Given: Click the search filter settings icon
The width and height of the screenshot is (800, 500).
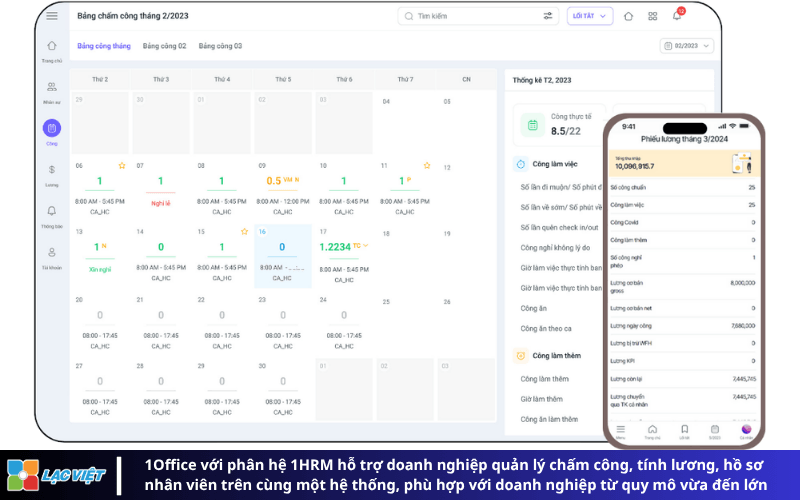Looking at the screenshot, I should [x=547, y=16].
